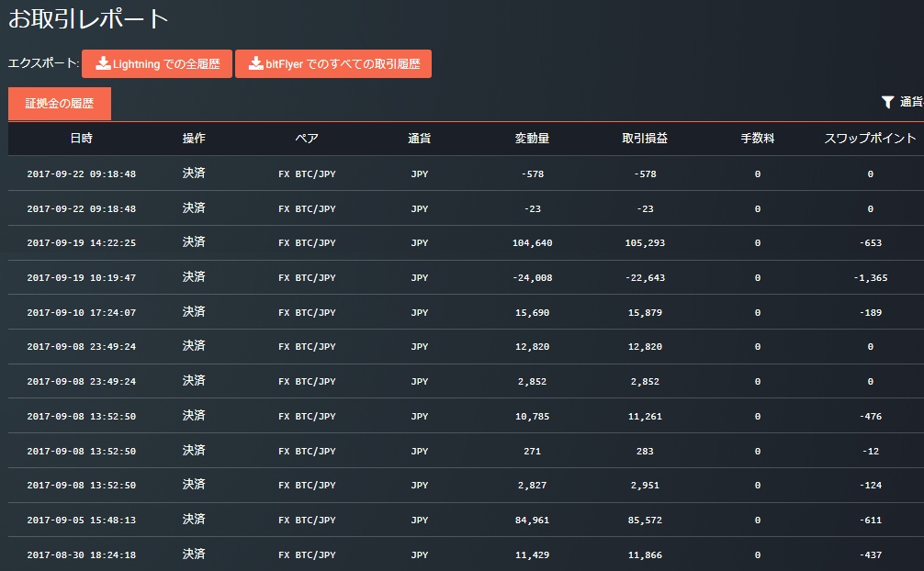Select the 取引損益 column header
This screenshot has width=924, height=571.
click(x=645, y=139)
